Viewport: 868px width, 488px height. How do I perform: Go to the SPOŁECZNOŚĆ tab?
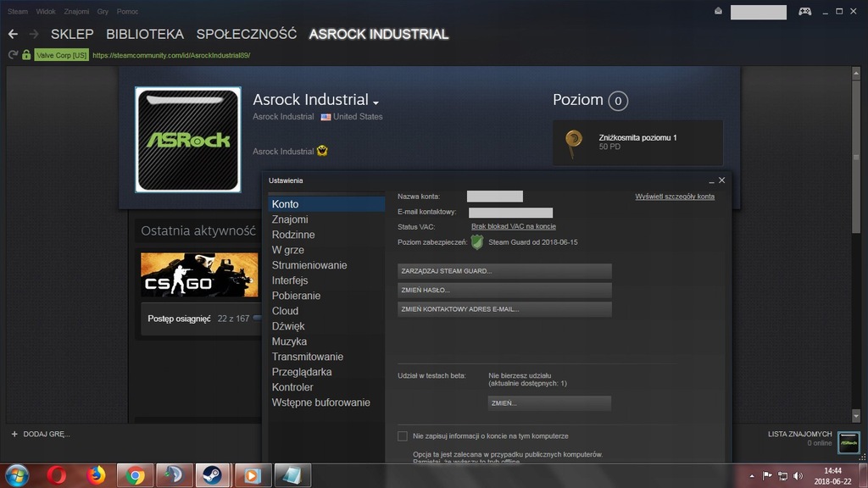click(247, 34)
